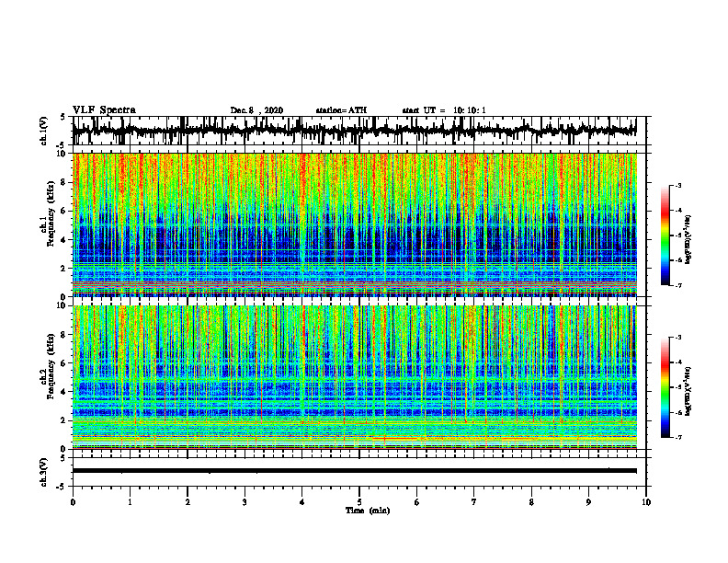Click the "-3" tick on ch.1 colorbar
The height and width of the screenshot is (563, 728).
click(677, 185)
